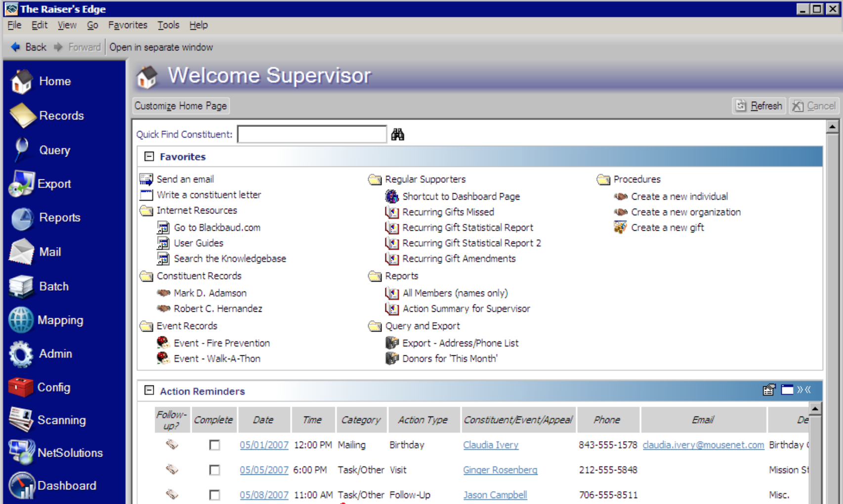The width and height of the screenshot is (843, 504).
Task: Mark Ginger Rosenberg action as complete
Action: coord(214,470)
